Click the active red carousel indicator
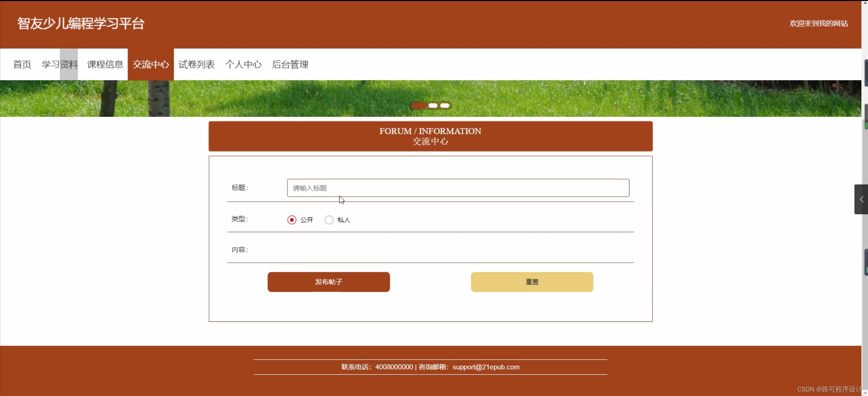Image resolution: width=868 pixels, height=396 pixels. click(419, 106)
